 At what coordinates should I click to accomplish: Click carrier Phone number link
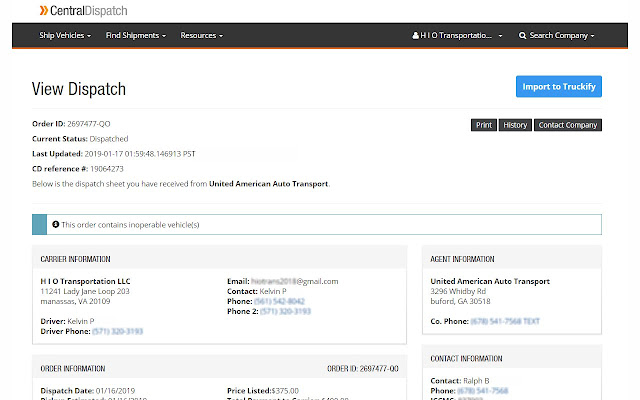[279, 301]
